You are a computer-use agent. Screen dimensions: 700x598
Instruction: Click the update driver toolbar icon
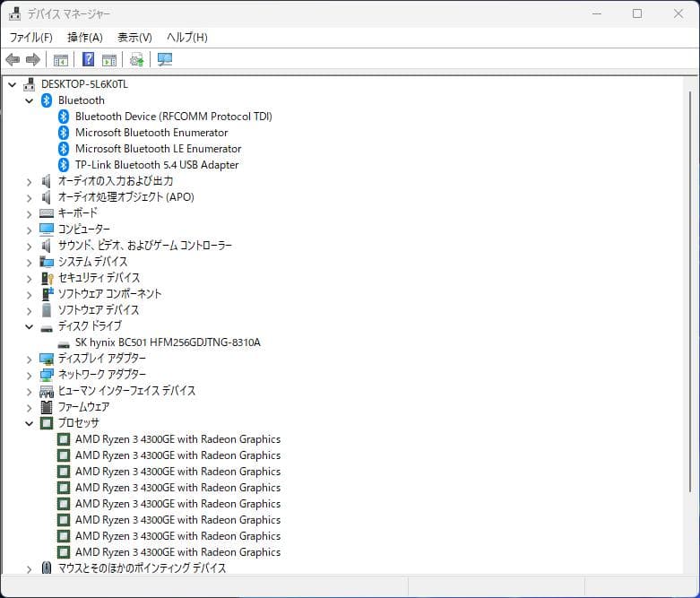[136, 59]
